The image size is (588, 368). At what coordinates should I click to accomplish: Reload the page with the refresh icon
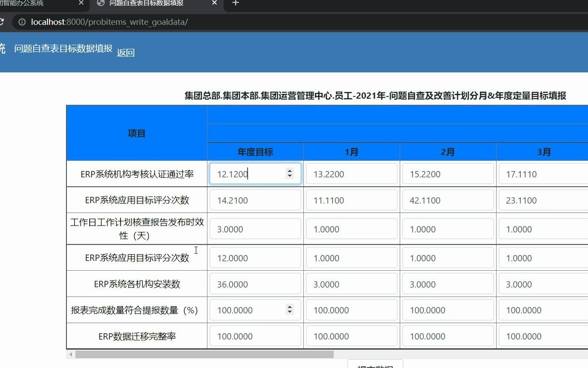coord(1,22)
